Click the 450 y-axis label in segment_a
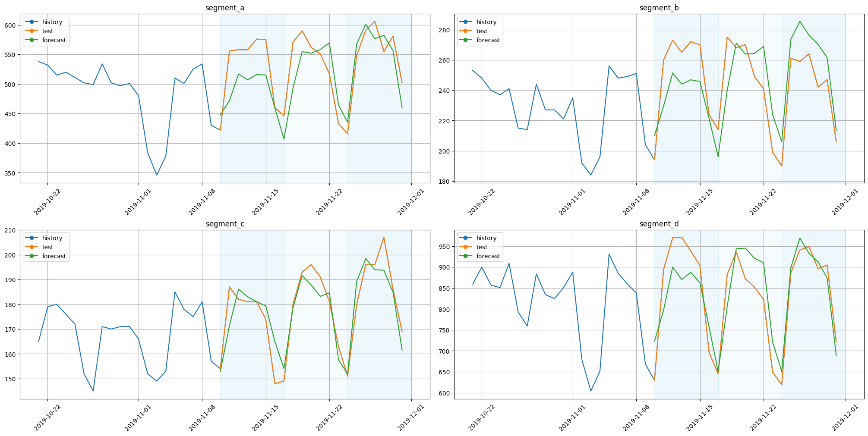This screenshot has width=868, height=436. click(x=11, y=114)
